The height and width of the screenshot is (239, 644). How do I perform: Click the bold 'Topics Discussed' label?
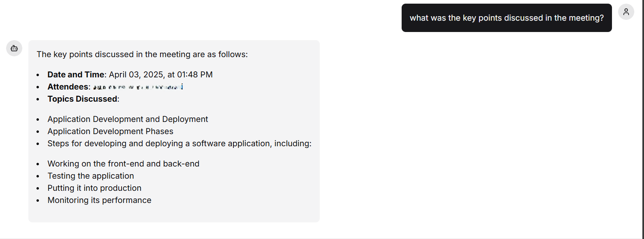tap(82, 99)
